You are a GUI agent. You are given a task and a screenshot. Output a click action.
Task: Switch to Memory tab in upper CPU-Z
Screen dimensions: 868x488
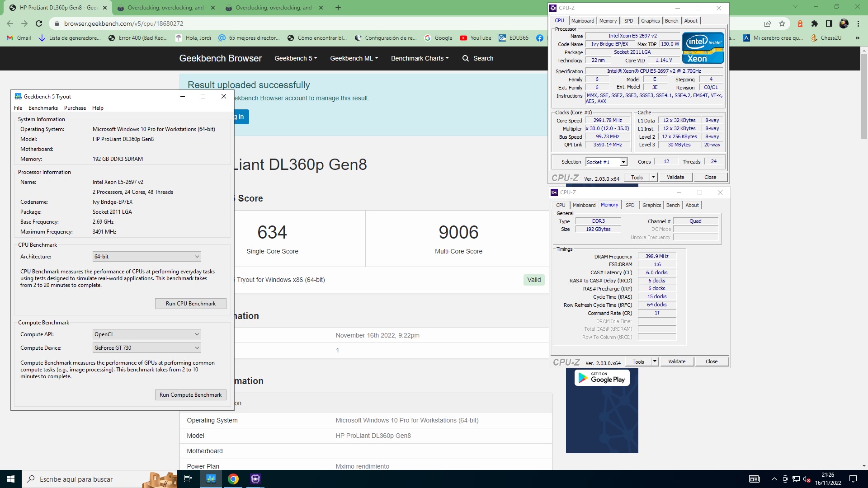coord(608,21)
